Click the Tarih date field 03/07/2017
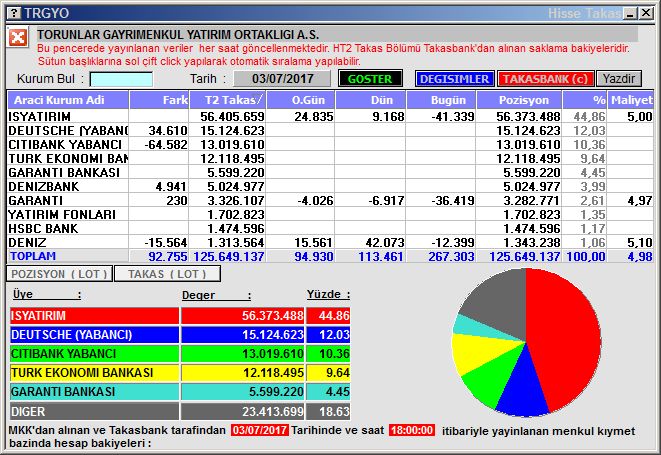Viewport: 661px width, 455px height. (x=282, y=79)
